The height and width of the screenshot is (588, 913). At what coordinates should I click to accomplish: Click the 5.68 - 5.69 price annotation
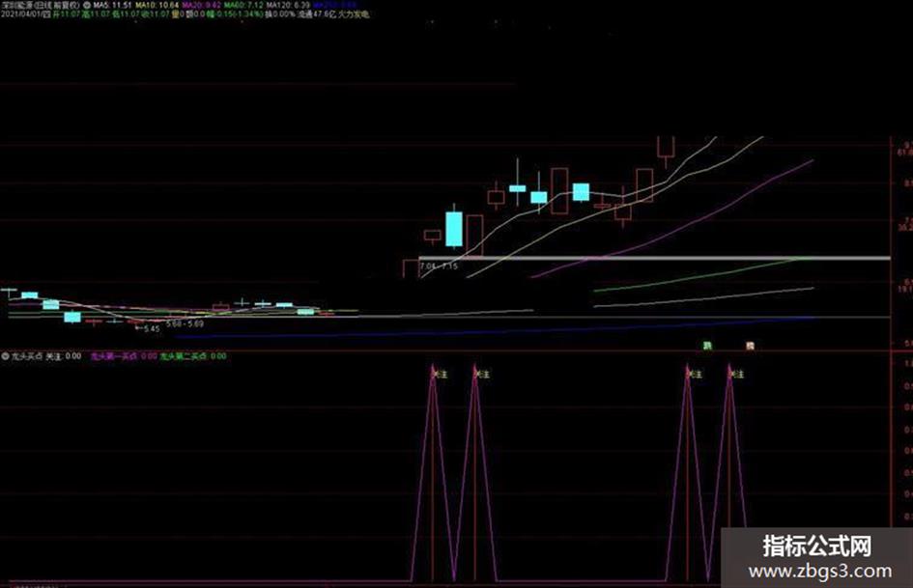coord(185,323)
